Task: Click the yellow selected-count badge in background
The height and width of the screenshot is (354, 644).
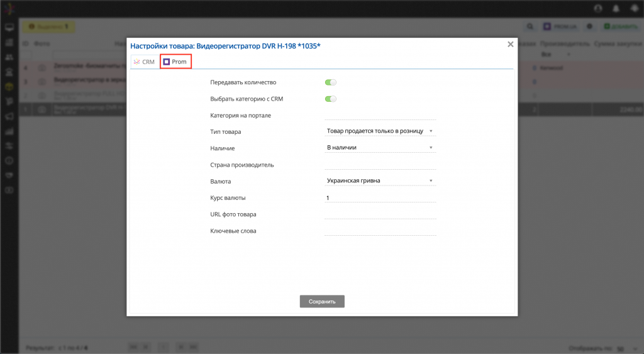Action: 48,26
